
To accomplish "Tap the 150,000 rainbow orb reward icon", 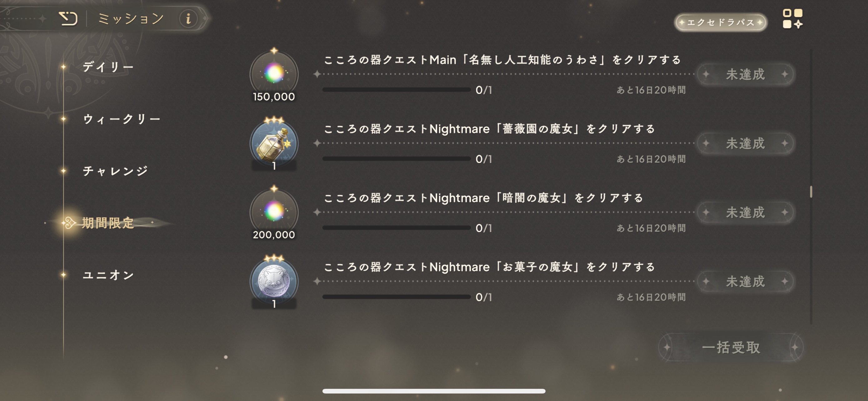I will [x=274, y=74].
